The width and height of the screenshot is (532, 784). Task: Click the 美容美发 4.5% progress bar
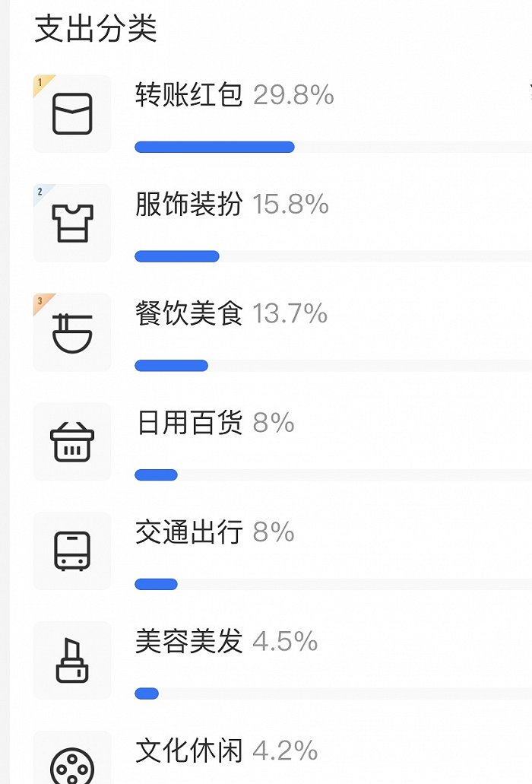[x=147, y=694]
